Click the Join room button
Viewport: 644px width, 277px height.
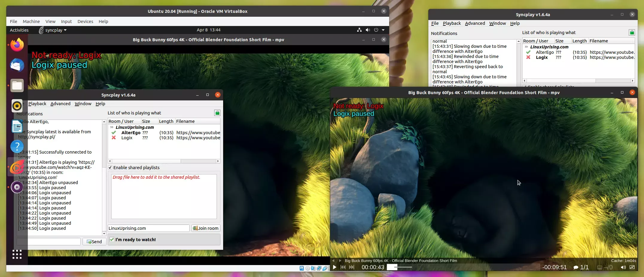tap(206, 228)
